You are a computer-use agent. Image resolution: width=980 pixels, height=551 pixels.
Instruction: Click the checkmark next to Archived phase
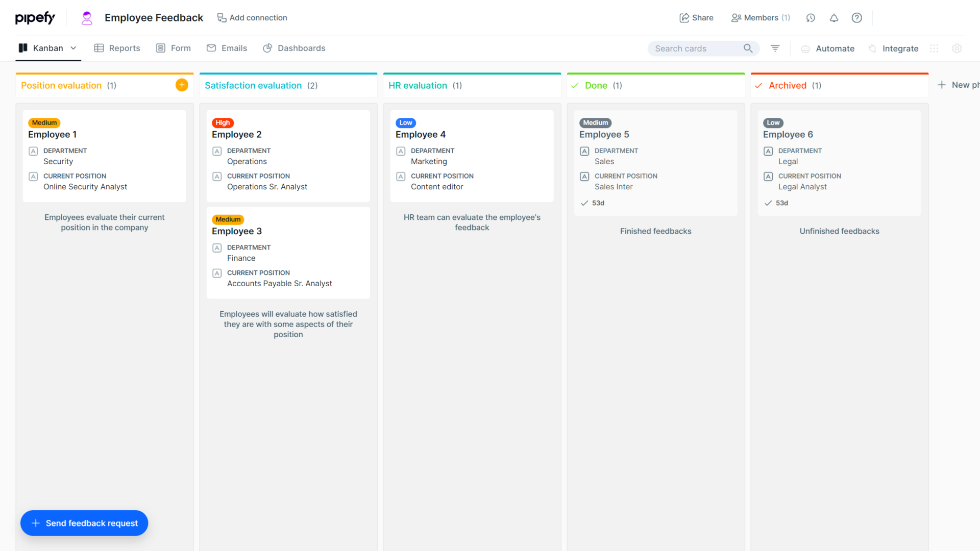point(759,86)
